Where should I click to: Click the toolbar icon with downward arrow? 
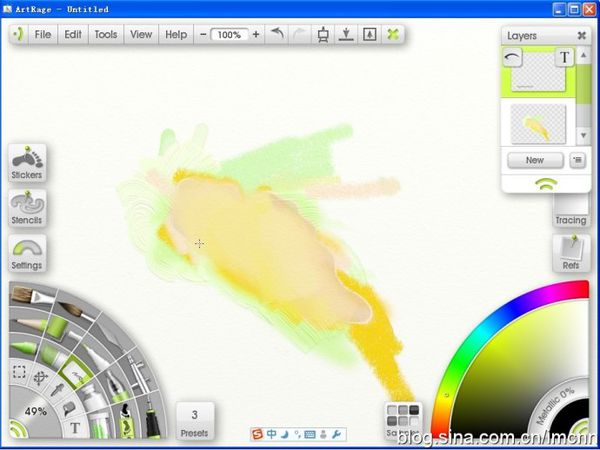point(346,34)
